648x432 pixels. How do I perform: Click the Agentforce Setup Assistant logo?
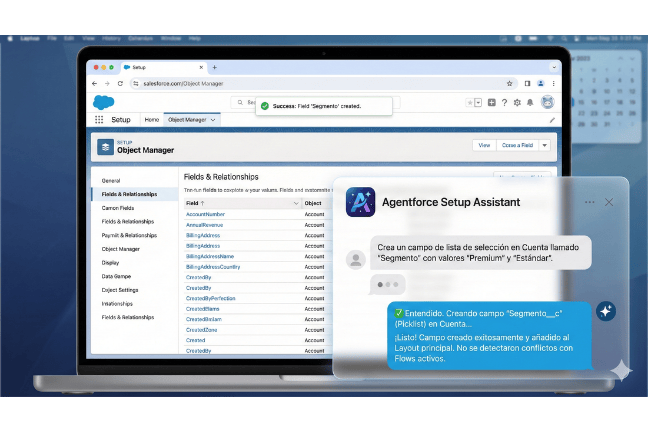360,202
